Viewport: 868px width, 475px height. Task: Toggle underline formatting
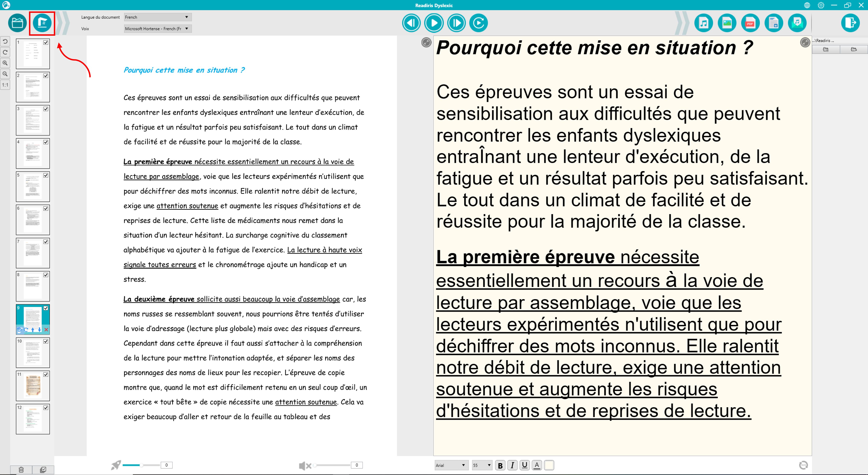click(524, 465)
